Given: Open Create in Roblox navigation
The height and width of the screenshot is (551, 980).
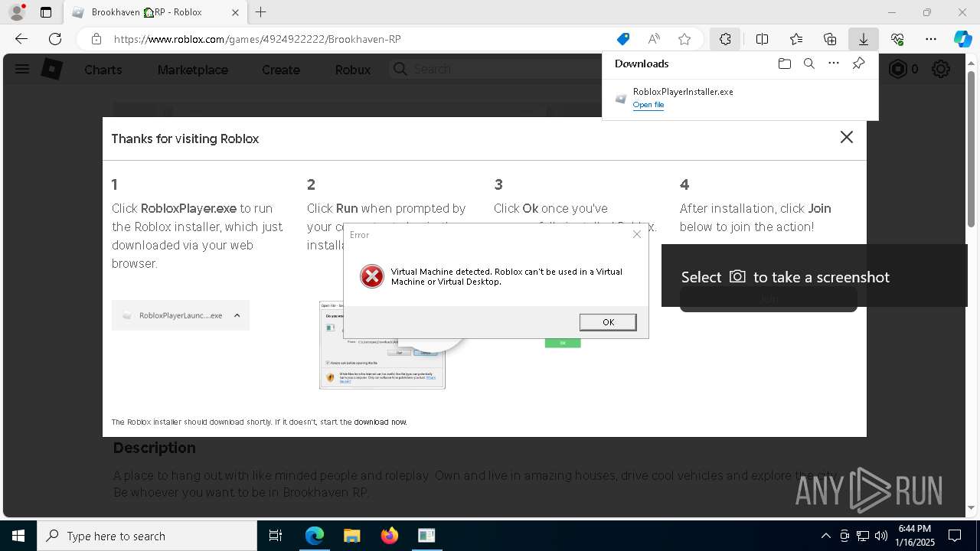Looking at the screenshot, I should 281,70.
